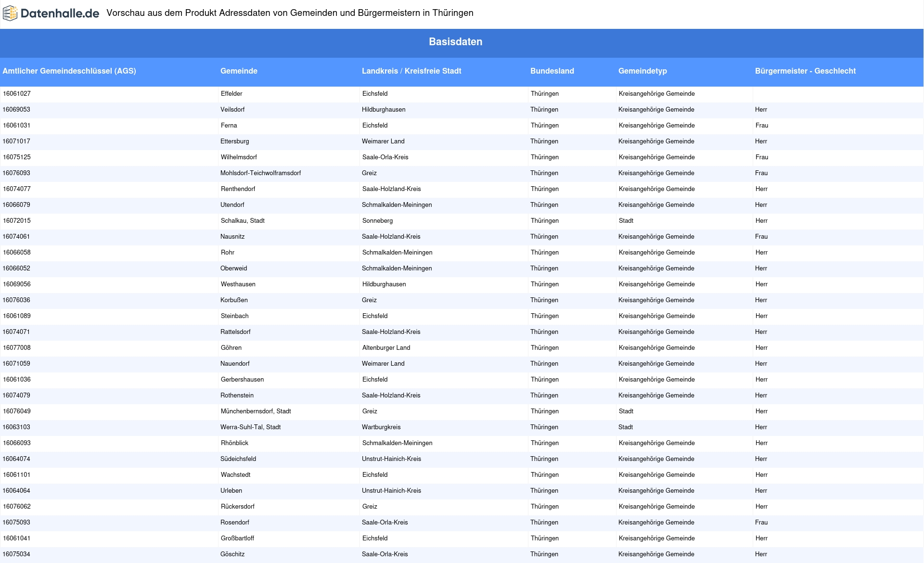Select the Utendorf municipality cell

point(232,205)
